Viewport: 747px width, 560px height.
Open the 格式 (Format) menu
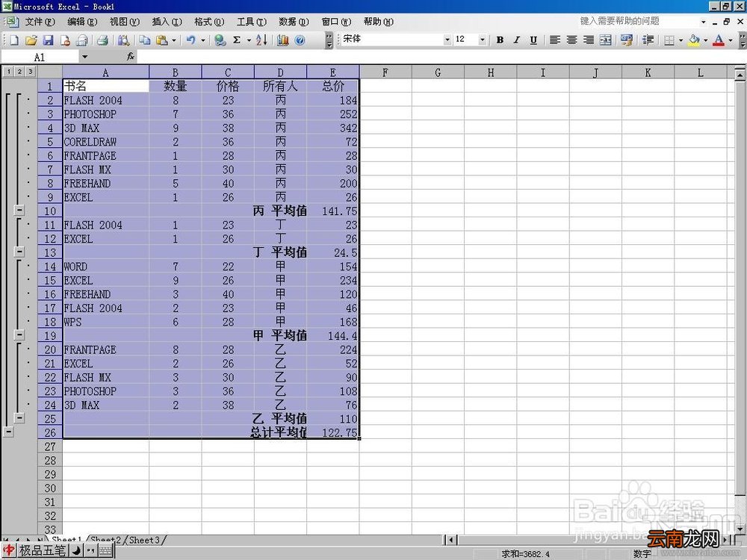pyautogui.click(x=209, y=22)
